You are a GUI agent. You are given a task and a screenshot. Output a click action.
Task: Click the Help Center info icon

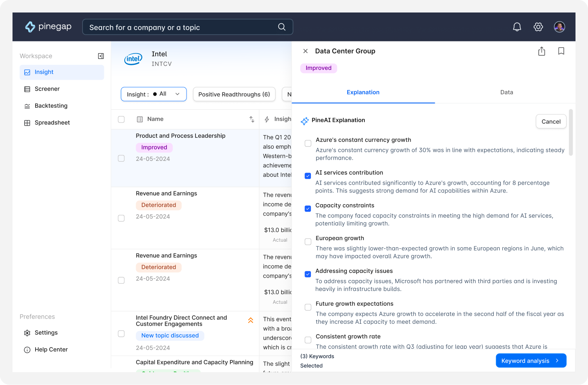click(27, 350)
